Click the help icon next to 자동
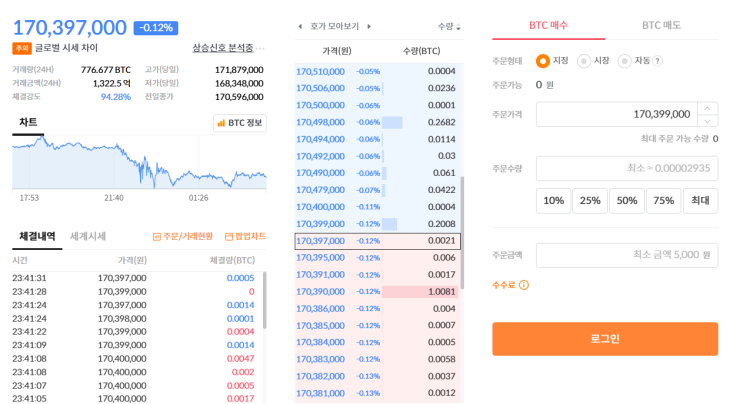 tap(657, 61)
